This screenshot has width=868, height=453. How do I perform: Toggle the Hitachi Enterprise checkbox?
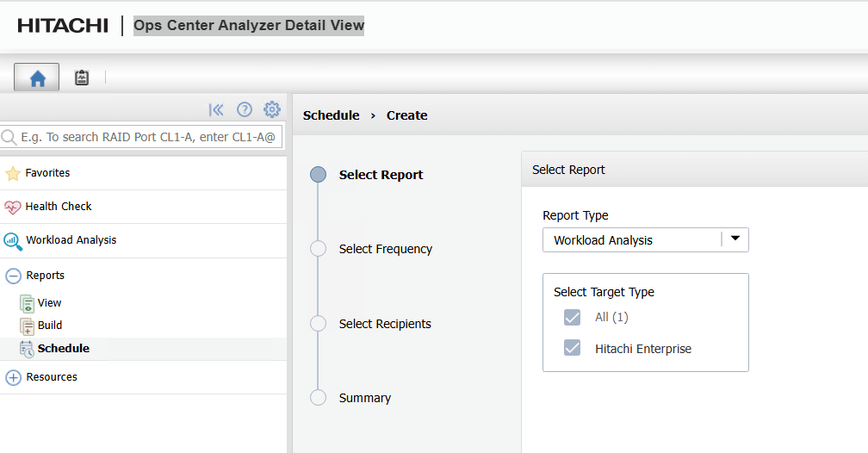point(573,349)
